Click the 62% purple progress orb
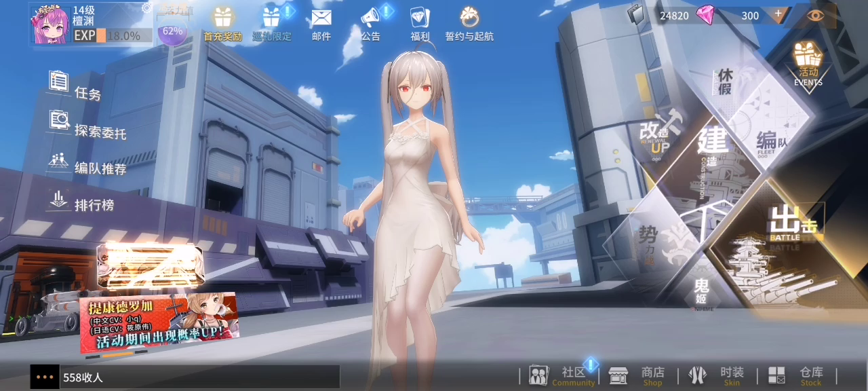This screenshot has width=868, height=391. point(172,31)
